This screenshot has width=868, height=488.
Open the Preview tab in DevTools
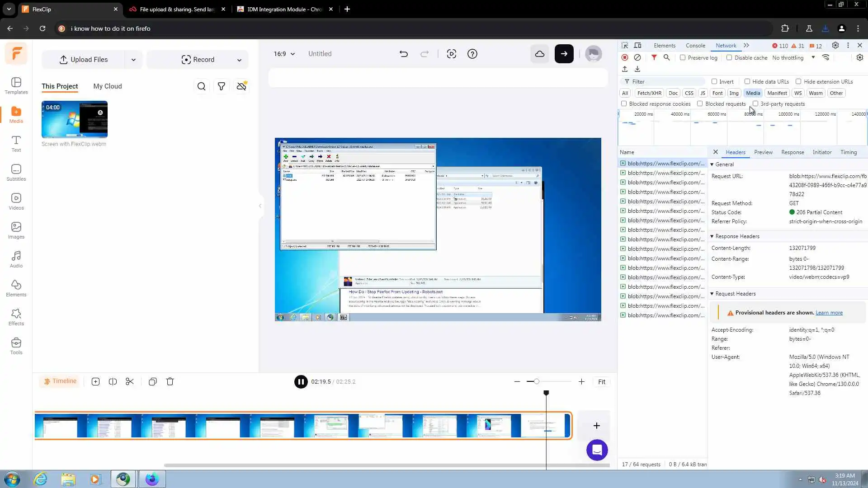(x=763, y=152)
